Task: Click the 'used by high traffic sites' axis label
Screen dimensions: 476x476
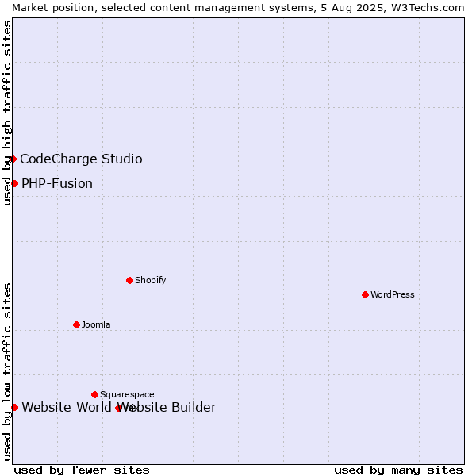Action: [x=6, y=113]
